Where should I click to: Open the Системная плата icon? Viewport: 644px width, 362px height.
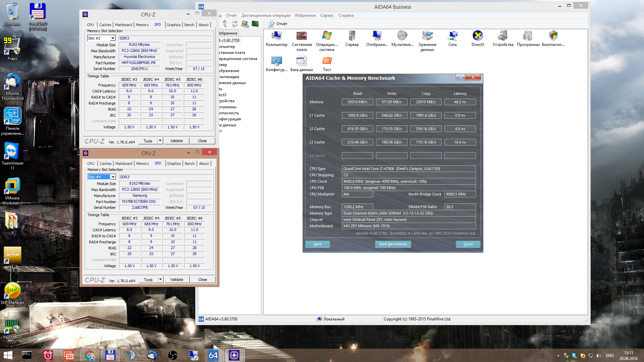[302, 36]
